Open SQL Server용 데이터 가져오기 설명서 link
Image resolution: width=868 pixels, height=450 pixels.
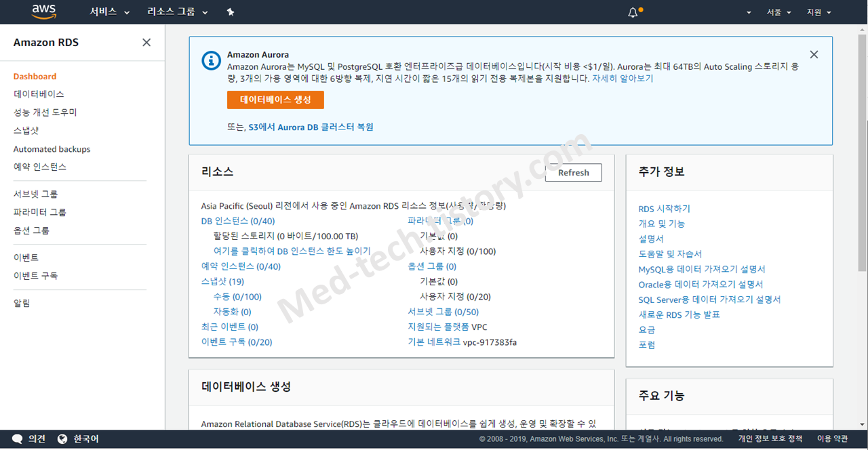[x=709, y=300]
